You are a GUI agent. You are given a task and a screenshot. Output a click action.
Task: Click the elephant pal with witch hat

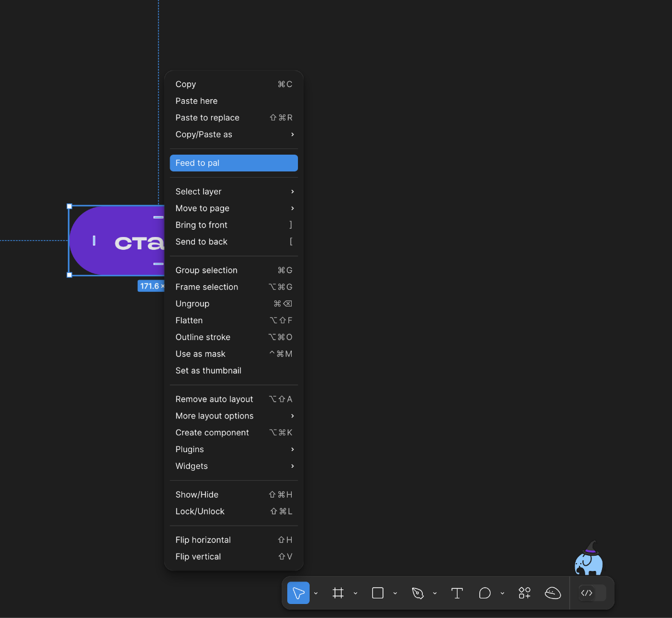tap(589, 560)
